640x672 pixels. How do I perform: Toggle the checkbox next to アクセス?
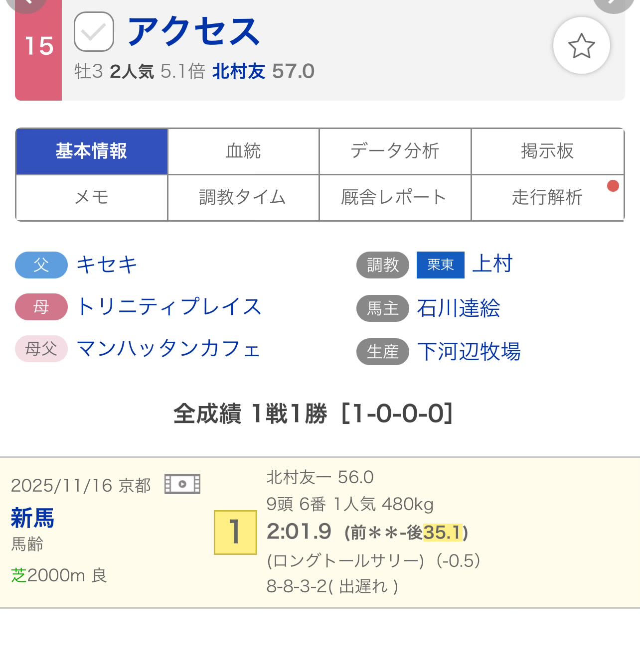(94, 32)
